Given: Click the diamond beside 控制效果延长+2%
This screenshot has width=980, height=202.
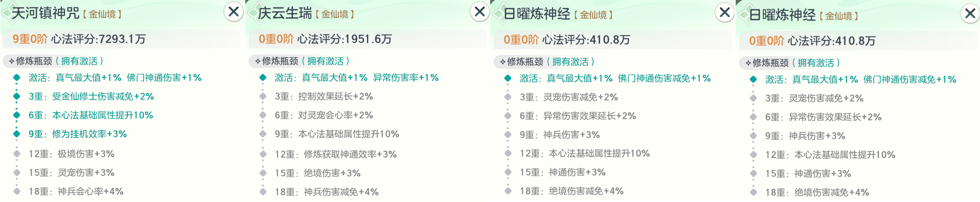Looking at the screenshot, I should (x=263, y=96).
